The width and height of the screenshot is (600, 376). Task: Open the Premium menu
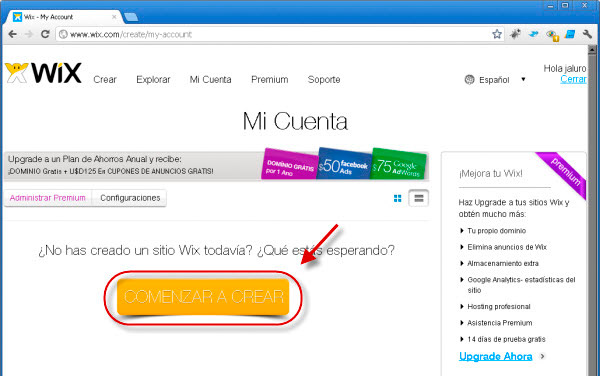click(269, 80)
